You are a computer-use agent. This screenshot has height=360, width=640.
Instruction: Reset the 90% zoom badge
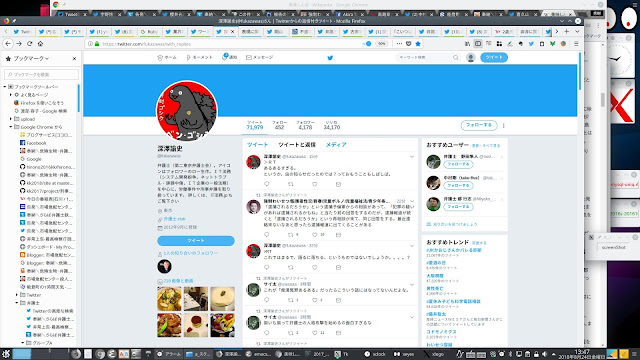381,44
